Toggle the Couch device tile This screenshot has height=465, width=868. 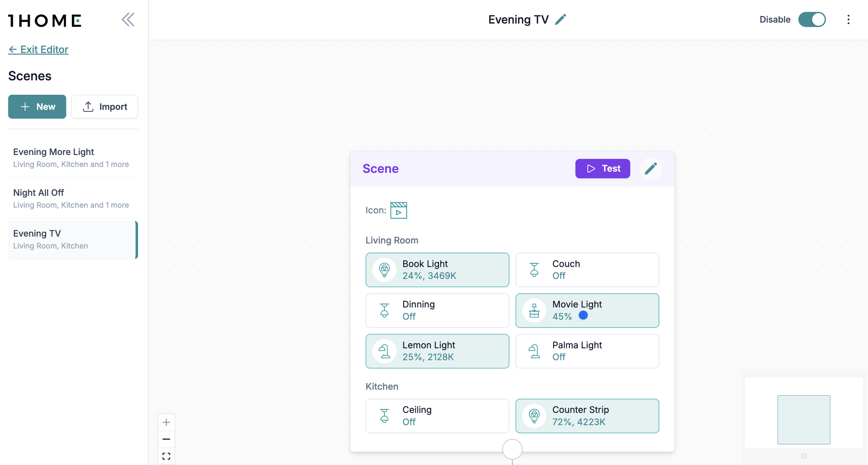pos(587,269)
